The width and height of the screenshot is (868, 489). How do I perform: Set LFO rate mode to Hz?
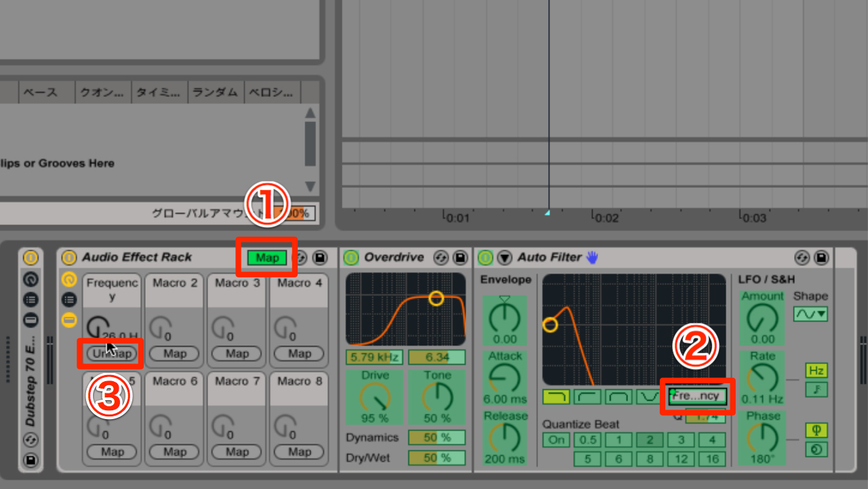tap(816, 370)
